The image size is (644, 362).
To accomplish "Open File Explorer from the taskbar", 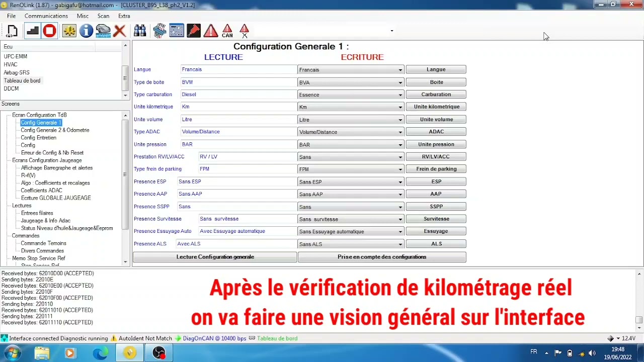I will (x=42, y=353).
